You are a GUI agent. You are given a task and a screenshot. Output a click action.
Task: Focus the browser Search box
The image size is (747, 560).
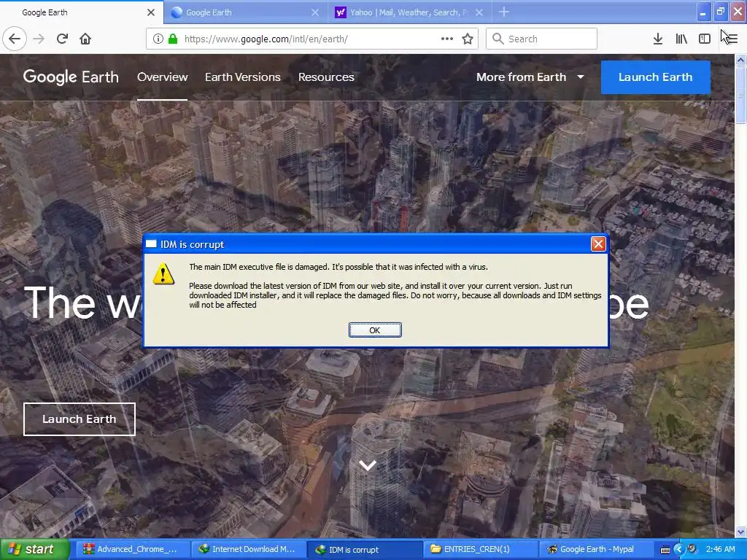tap(542, 39)
